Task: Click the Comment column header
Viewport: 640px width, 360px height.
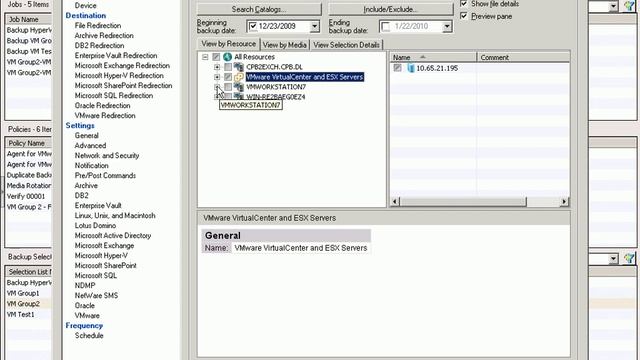Action: (523, 57)
